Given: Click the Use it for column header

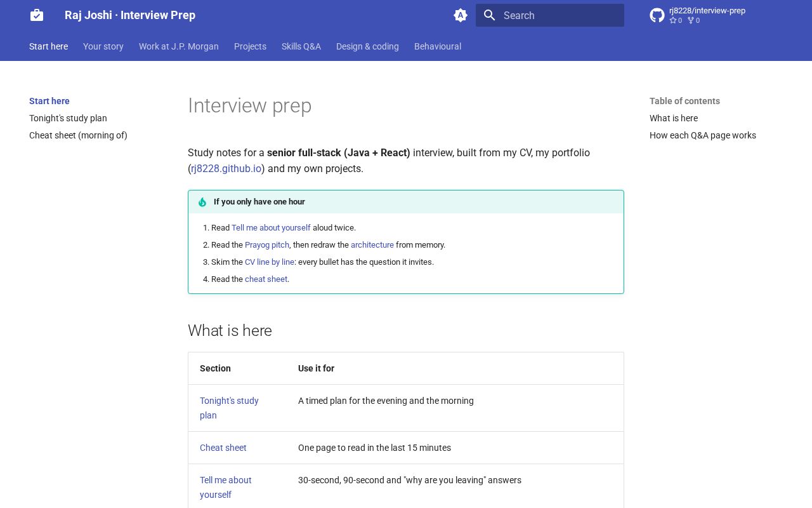Looking at the screenshot, I should (316, 368).
